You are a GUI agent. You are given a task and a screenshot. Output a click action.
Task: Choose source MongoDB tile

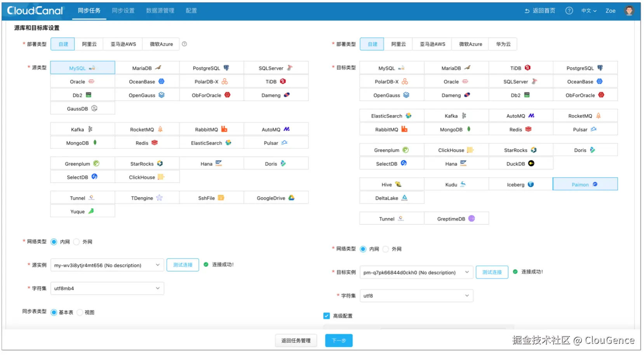[83, 143]
